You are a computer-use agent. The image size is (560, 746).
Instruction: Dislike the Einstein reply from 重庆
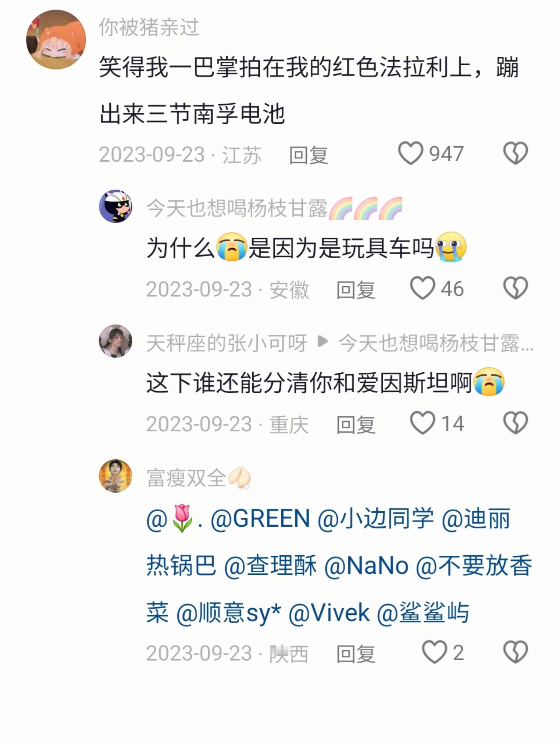(x=515, y=423)
